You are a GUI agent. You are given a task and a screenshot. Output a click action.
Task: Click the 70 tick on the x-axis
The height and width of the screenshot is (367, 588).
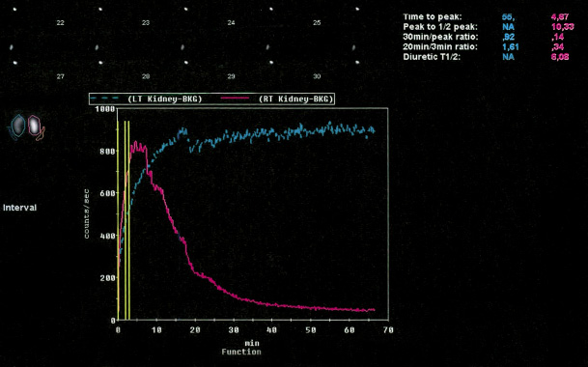(x=388, y=330)
